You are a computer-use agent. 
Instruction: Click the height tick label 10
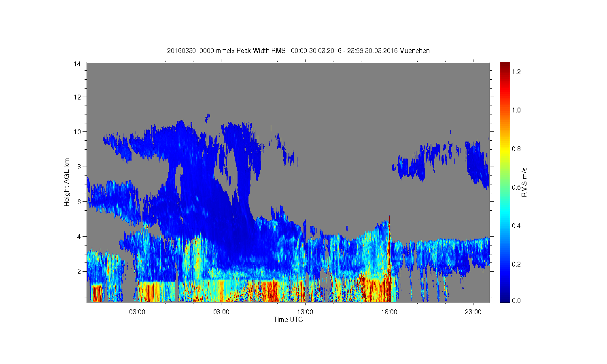[77, 131]
